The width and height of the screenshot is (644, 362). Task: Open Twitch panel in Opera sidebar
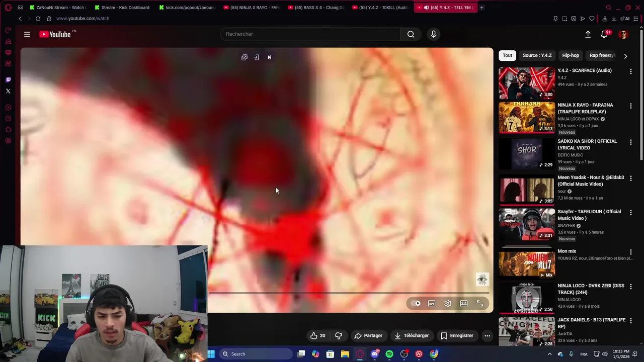(x=8, y=80)
